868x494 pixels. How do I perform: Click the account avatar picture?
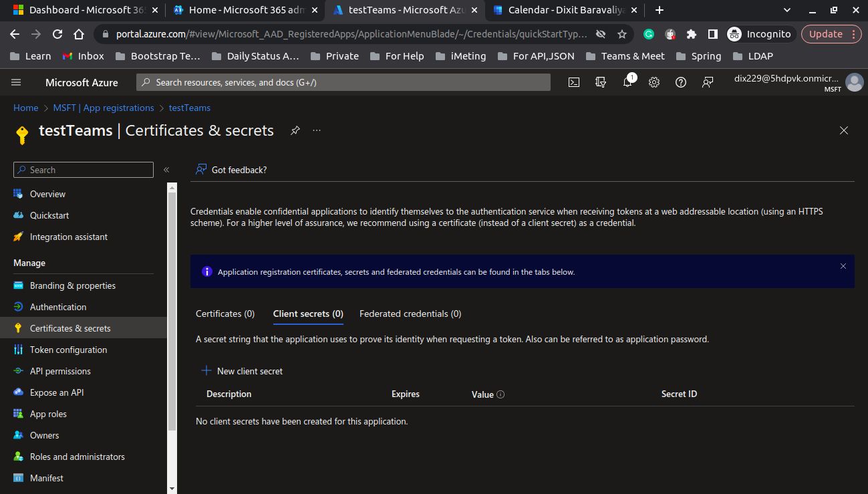pos(854,82)
